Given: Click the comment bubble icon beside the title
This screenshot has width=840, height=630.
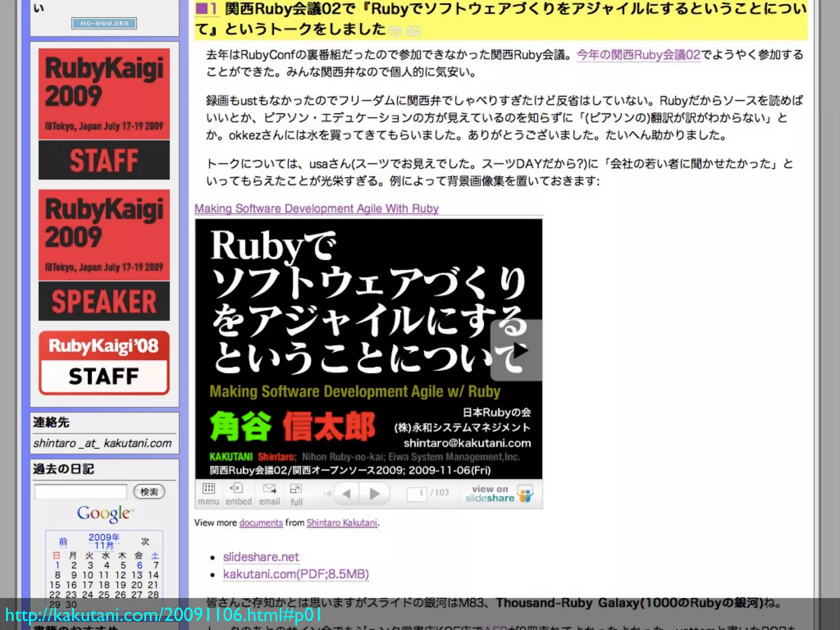Looking at the screenshot, I should click(395, 31).
